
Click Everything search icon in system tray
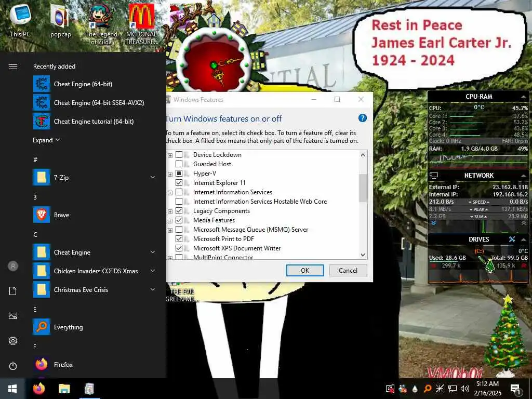pyautogui.click(x=428, y=389)
